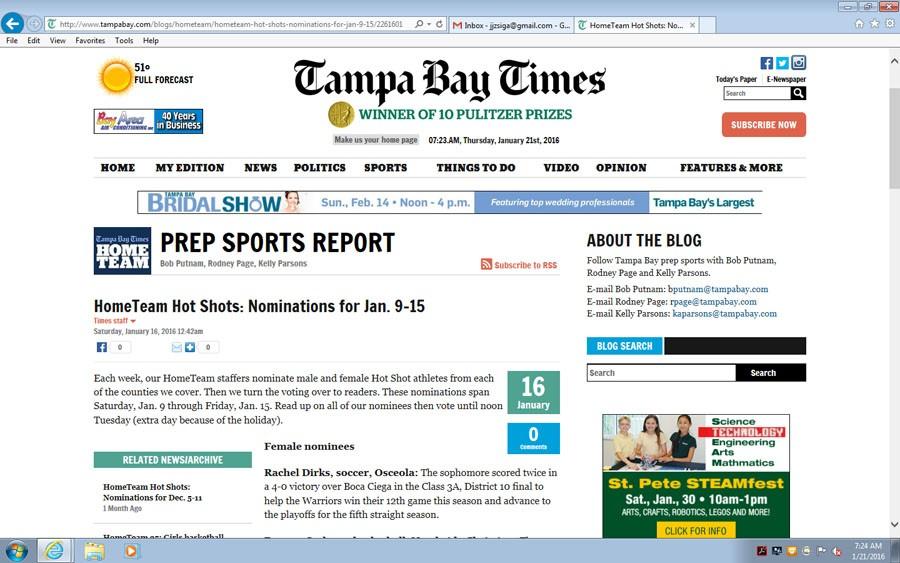This screenshot has width=900, height=563.
Task: Click the Tampa Bay Times Facebook icon
Action: [766, 63]
